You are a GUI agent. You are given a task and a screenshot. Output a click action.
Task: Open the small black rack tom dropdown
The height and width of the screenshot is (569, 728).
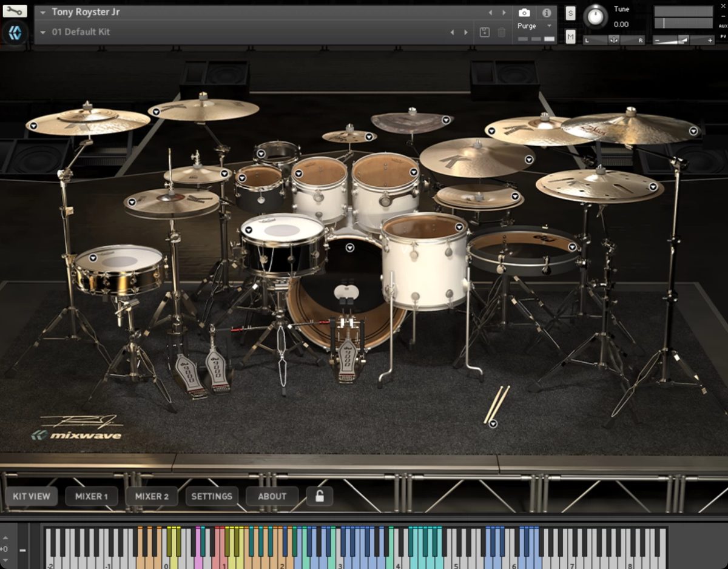242,178
